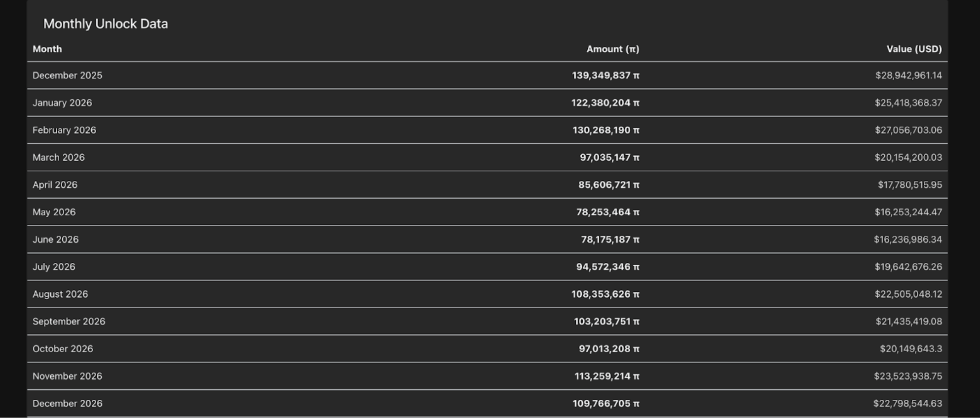The width and height of the screenshot is (980, 418).
Task: Select the May 2026 month cell
Action: (54, 212)
